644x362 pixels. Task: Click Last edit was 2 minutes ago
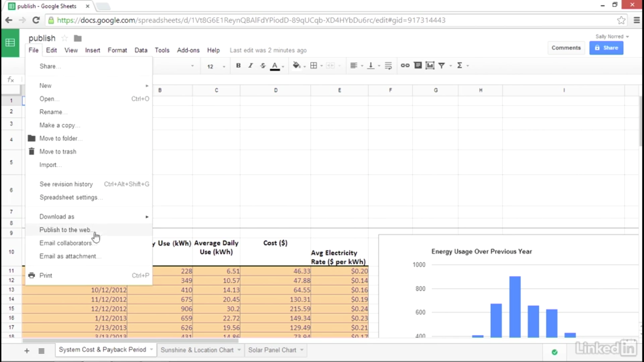pos(268,50)
